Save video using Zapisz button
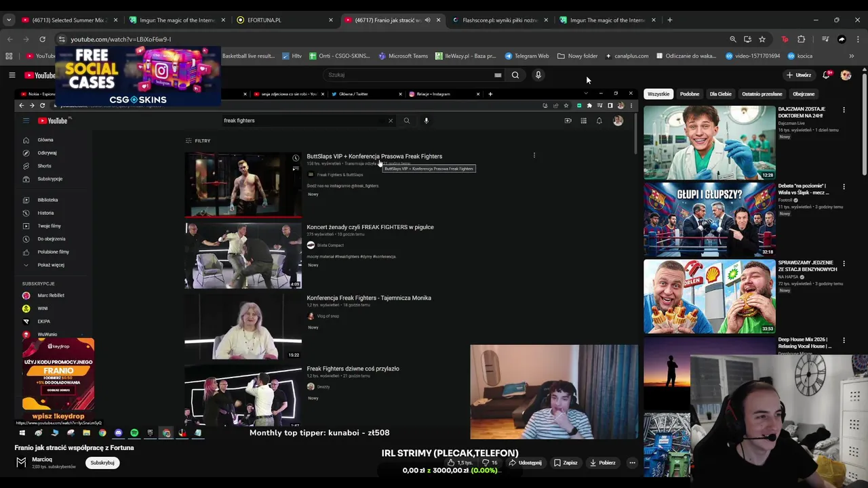 (x=566, y=463)
